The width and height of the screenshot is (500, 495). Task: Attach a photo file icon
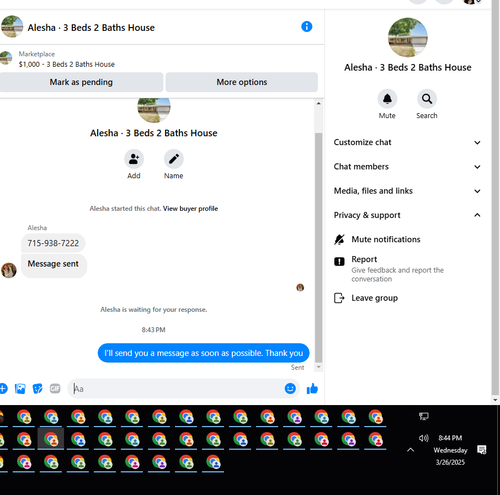pyautogui.click(x=20, y=388)
